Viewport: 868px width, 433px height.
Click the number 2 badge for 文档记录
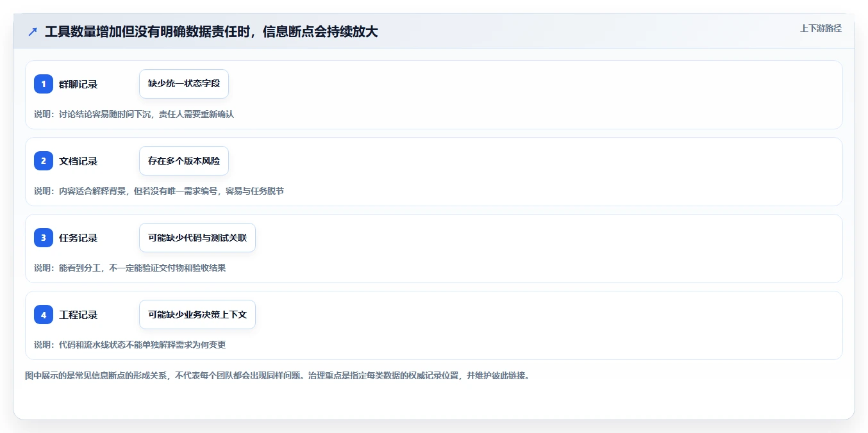pyautogui.click(x=44, y=161)
